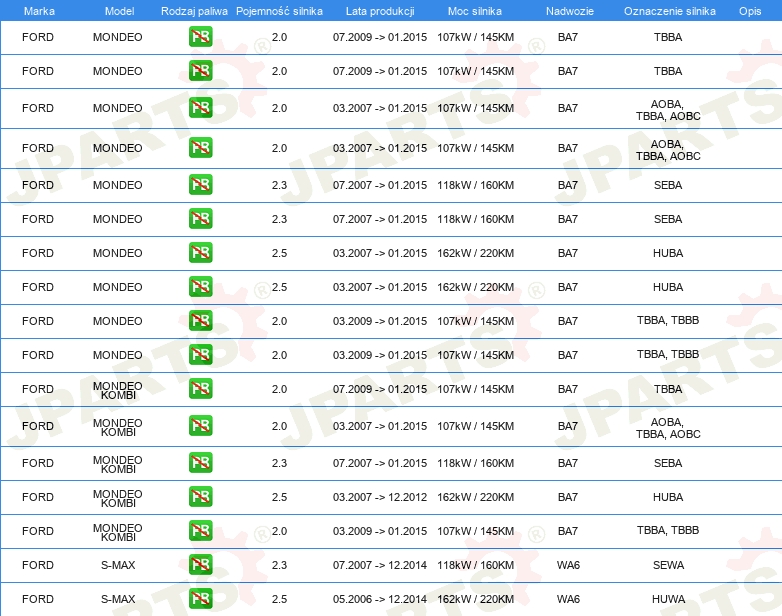Screen dimensions: 782x616
Task: Click '118kW / 160KM' in the MONDEO KOMBI row
Action: click(476, 463)
